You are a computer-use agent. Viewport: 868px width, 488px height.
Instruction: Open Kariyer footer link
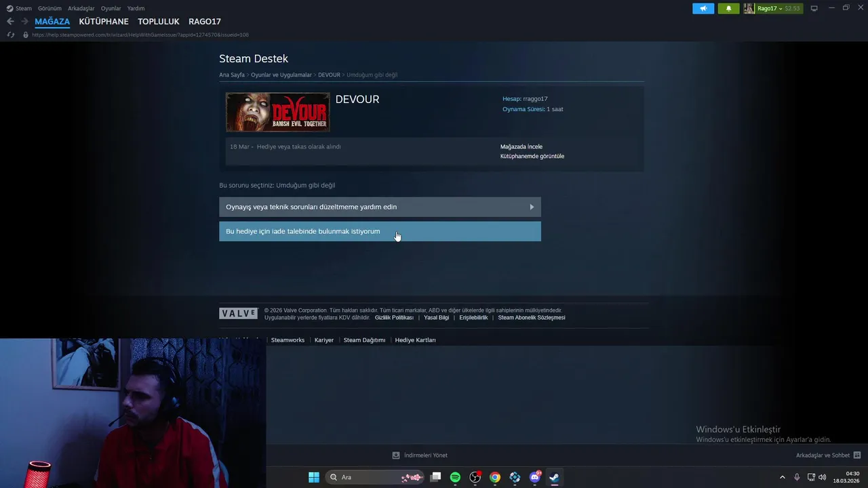(x=324, y=340)
